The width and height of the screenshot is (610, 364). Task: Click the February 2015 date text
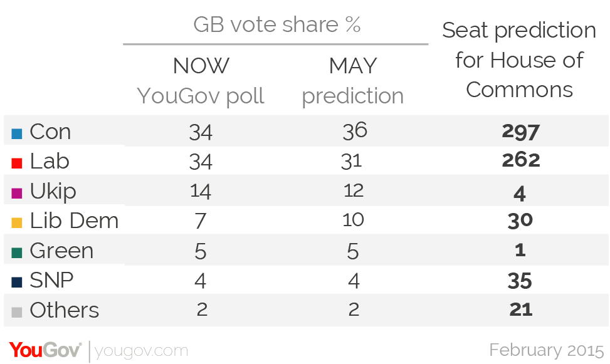pyautogui.click(x=547, y=350)
